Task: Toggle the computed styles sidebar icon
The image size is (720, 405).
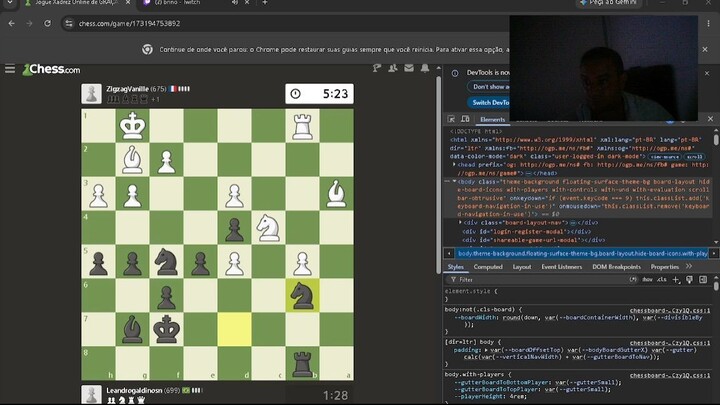Action: click(703, 279)
